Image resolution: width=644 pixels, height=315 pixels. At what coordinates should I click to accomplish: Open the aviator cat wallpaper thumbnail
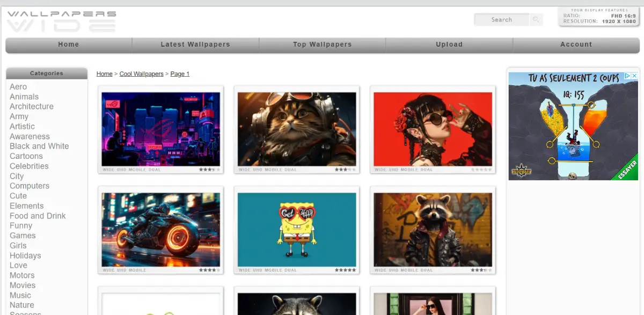[297, 129]
